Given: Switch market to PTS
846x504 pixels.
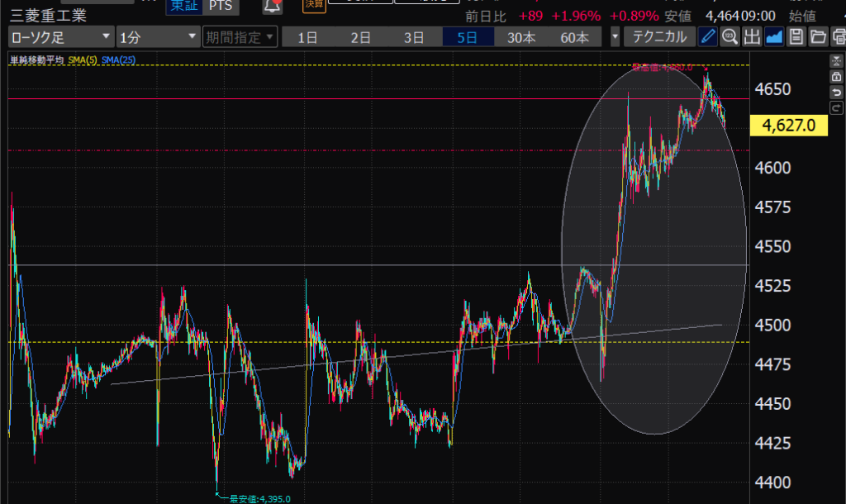Looking at the screenshot, I should point(219,7).
